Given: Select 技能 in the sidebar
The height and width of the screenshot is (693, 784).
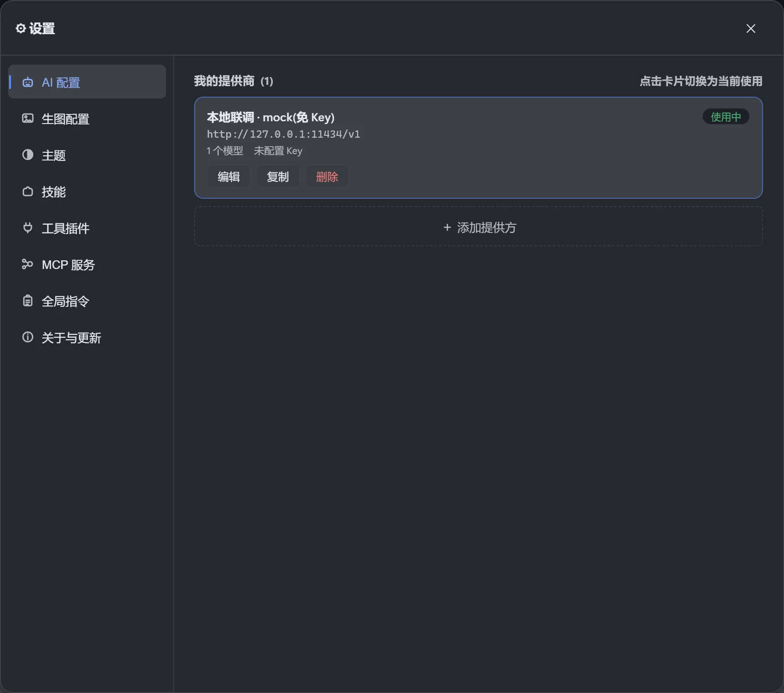Looking at the screenshot, I should click(x=87, y=191).
